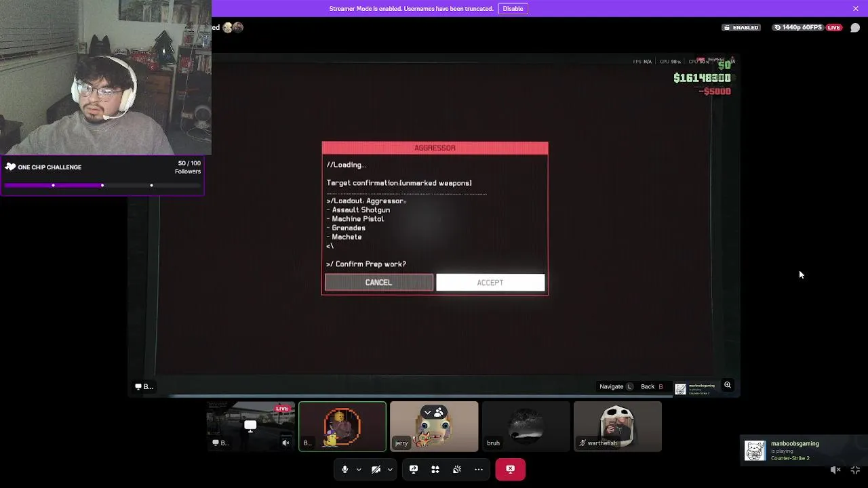Viewport: 868px width, 488px height.
Task: Open camera options arrow
Action: 390,469
